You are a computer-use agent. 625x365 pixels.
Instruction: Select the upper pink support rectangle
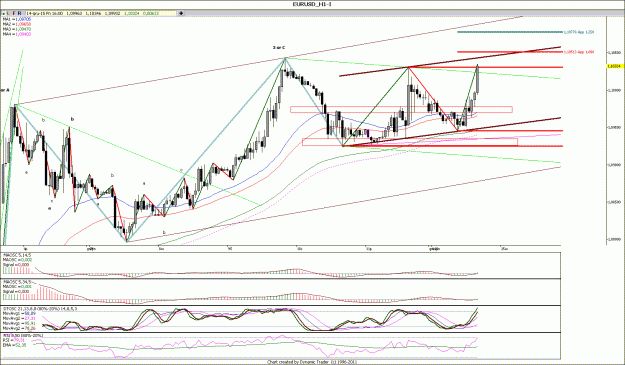[x=401, y=109]
